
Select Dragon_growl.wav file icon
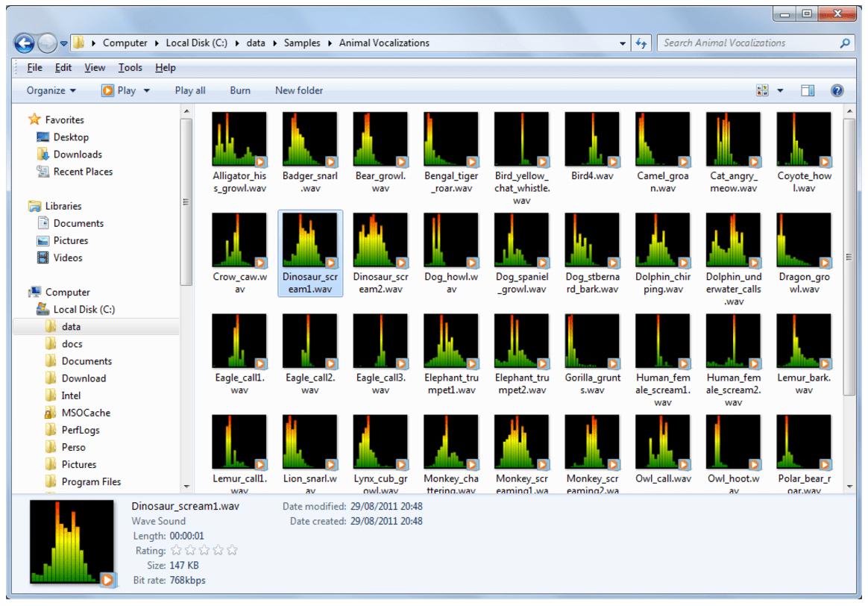(x=804, y=240)
